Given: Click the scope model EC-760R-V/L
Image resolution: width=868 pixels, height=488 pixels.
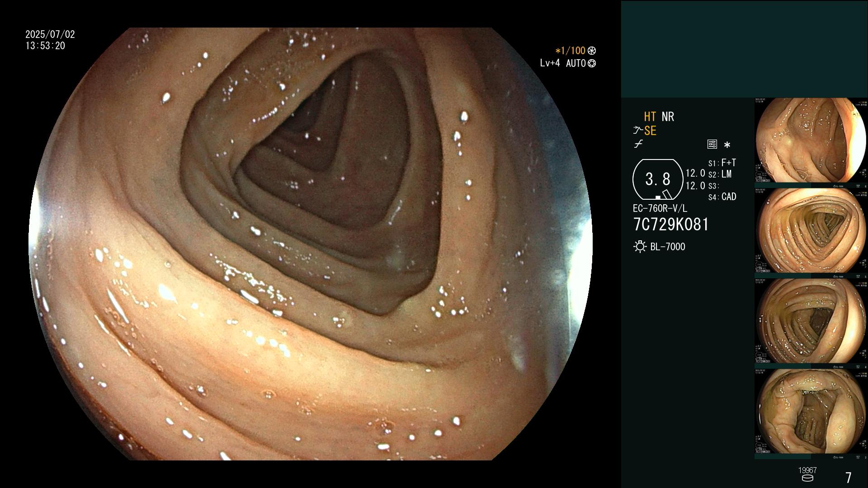Looking at the screenshot, I should coord(660,208).
